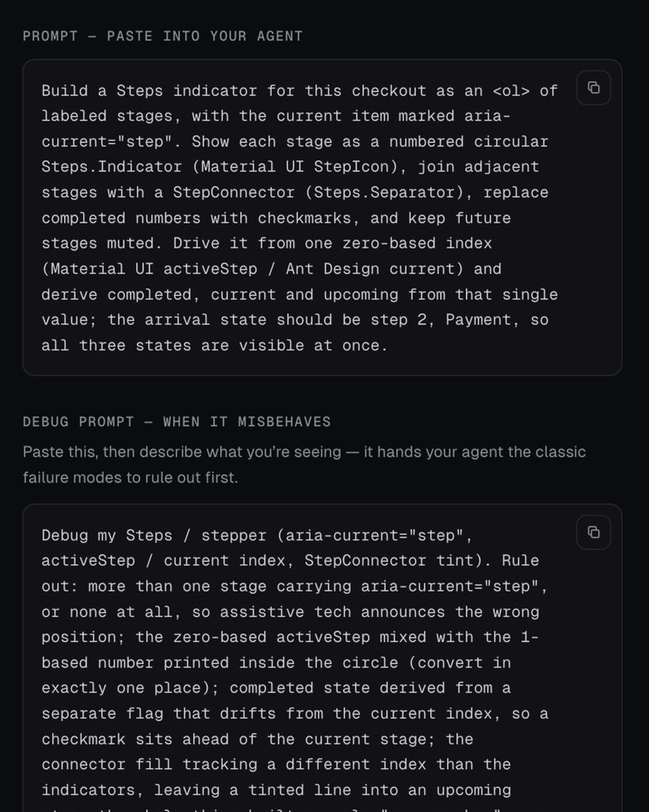
Task: Click '<ol>' in the first prompt line
Action: 511,90
